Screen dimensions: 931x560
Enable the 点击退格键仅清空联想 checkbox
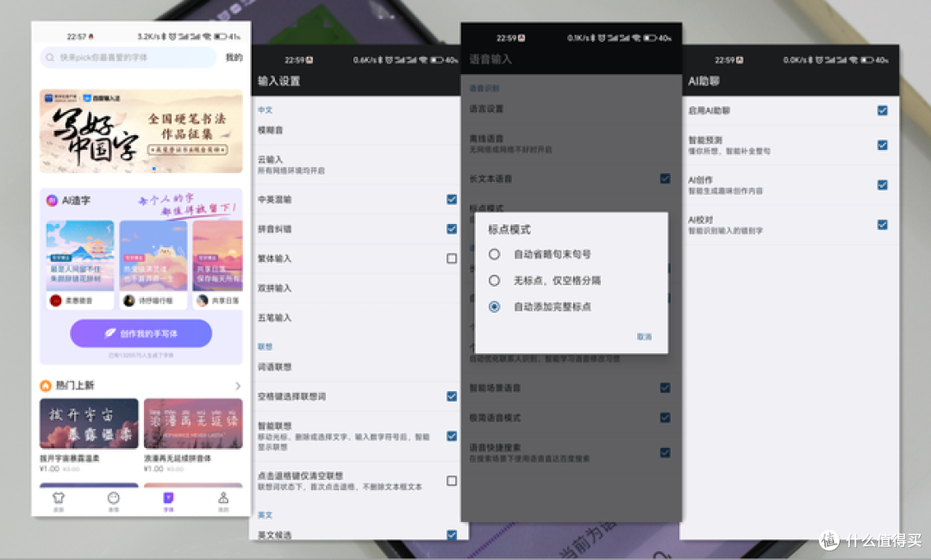click(x=452, y=481)
